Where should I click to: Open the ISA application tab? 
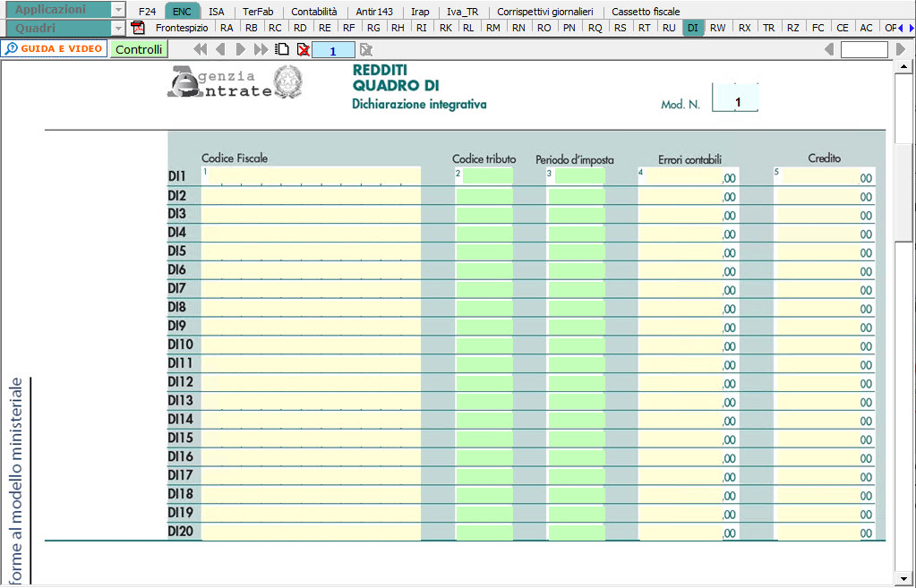tap(216, 12)
